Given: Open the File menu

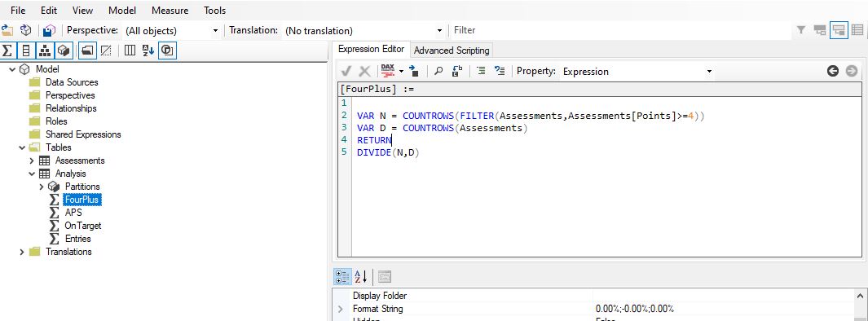Looking at the screenshot, I should pos(18,11).
